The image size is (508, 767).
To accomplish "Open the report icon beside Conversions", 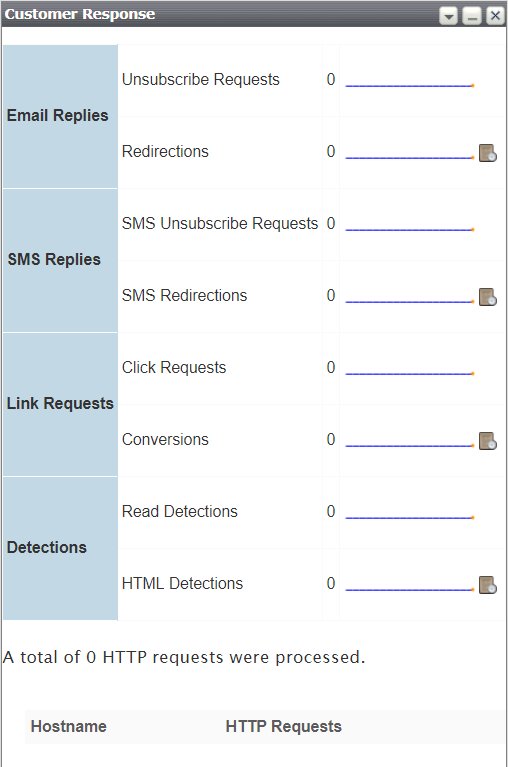I will click(x=487, y=441).
